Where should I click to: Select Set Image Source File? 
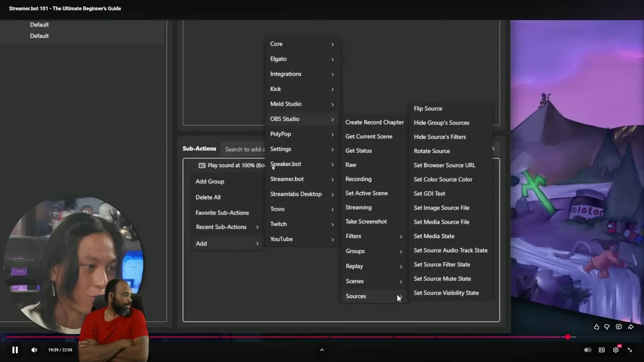coord(441,208)
